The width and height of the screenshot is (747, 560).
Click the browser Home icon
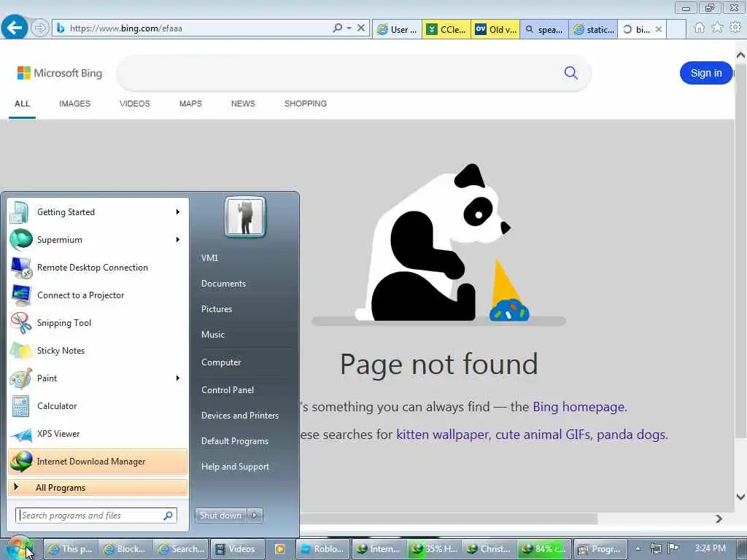pos(699,28)
